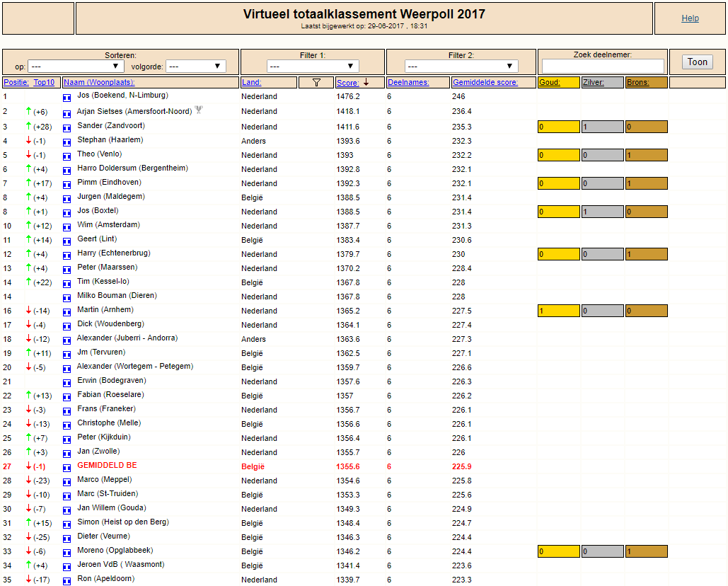The height and width of the screenshot is (586, 728).
Task: Click the blue icon beside Sander (Zandvoort)
Action: (67, 128)
